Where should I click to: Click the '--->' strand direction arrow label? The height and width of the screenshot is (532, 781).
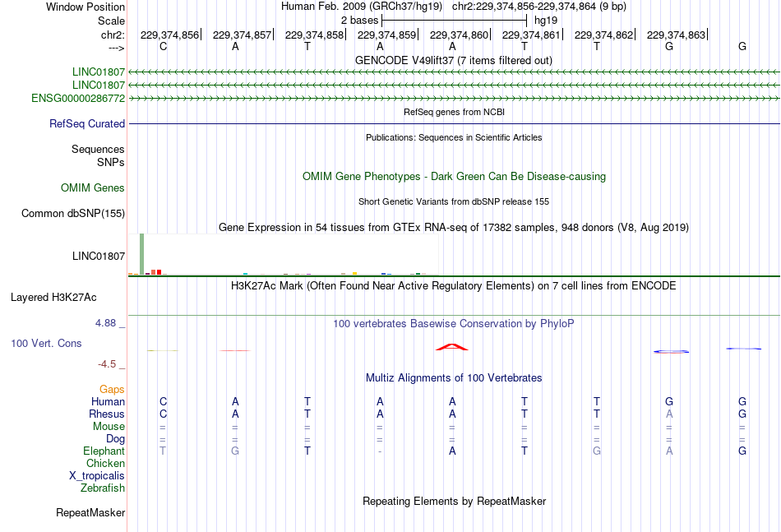117,48
